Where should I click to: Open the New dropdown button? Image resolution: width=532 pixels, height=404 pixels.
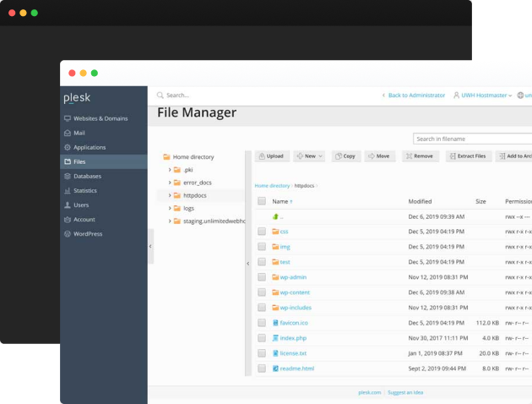(309, 156)
